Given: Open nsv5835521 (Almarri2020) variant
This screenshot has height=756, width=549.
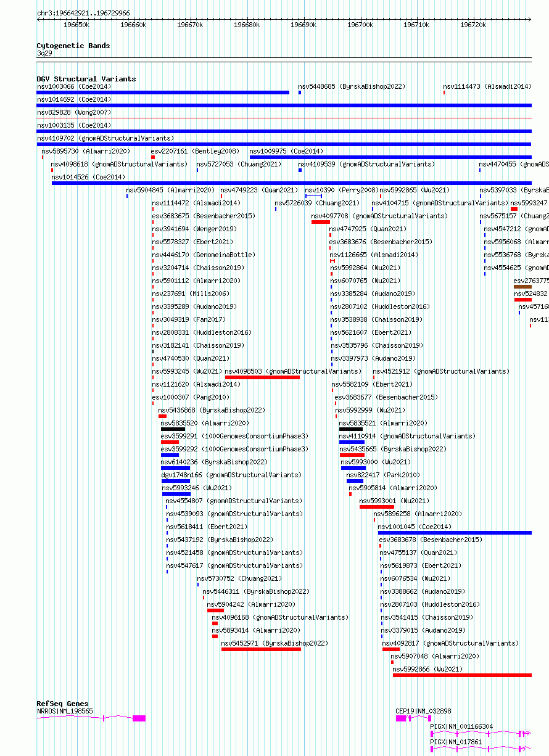Looking at the screenshot, I should 383,424.
